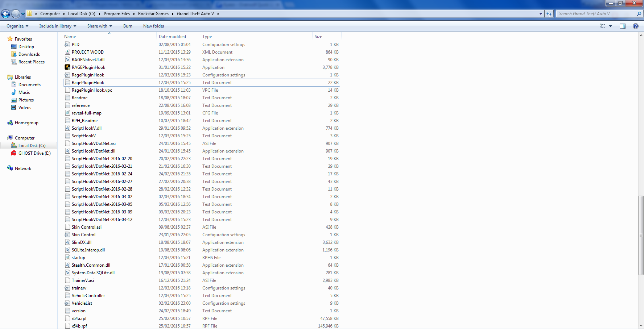Select the RagePluginHook.vpc file
This screenshot has width=644, height=329.
(x=201, y=90)
